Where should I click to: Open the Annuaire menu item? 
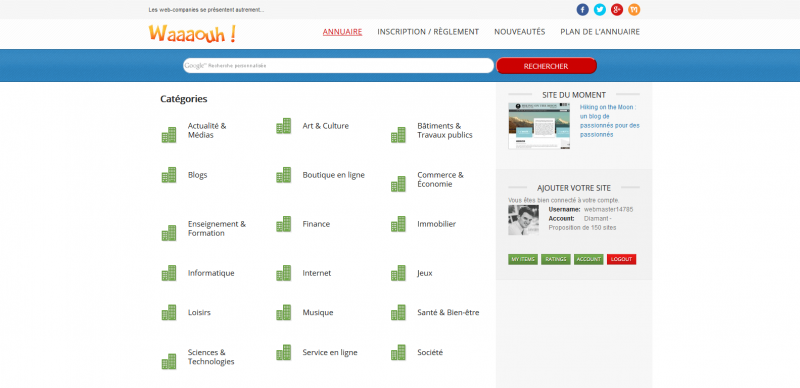pos(342,32)
